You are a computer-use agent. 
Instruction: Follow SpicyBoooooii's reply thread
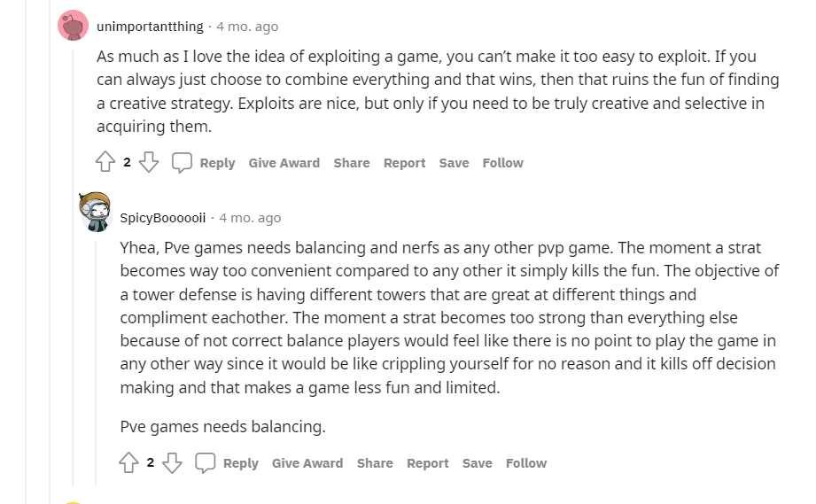coord(525,463)
